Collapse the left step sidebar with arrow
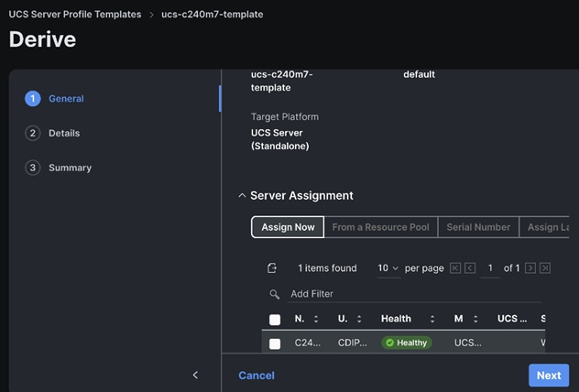The image size is (579, 392). pos(195,375)
